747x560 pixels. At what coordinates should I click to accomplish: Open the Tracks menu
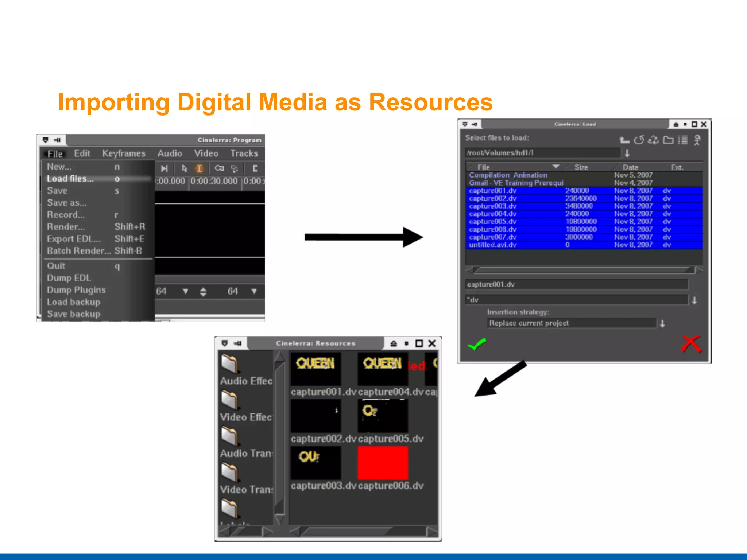[x=244, y=153]
